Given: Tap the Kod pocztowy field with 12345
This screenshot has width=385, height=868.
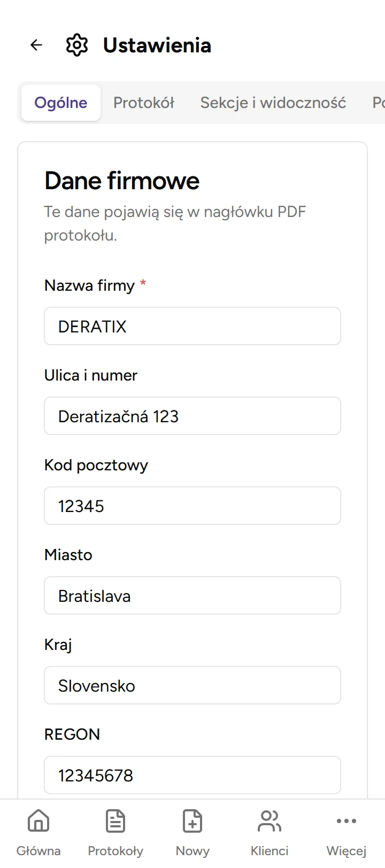Looking at the screenshot, I should tap(192, 506).
